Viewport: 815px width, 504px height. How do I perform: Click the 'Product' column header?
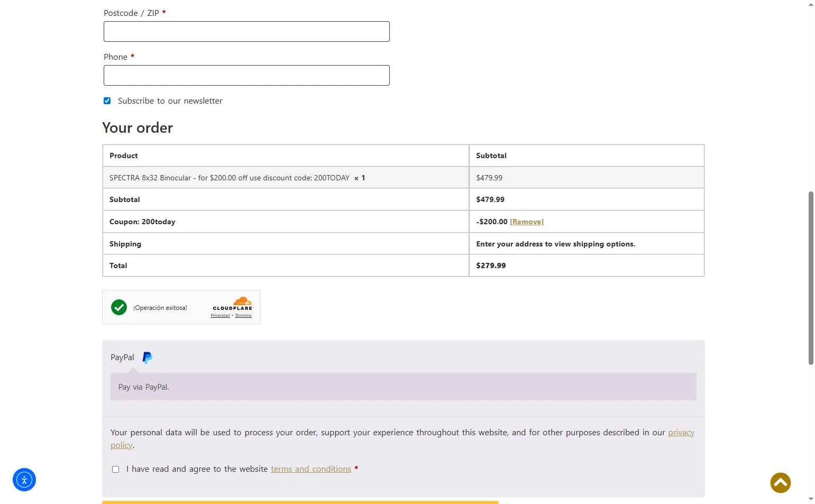(124, 155)
